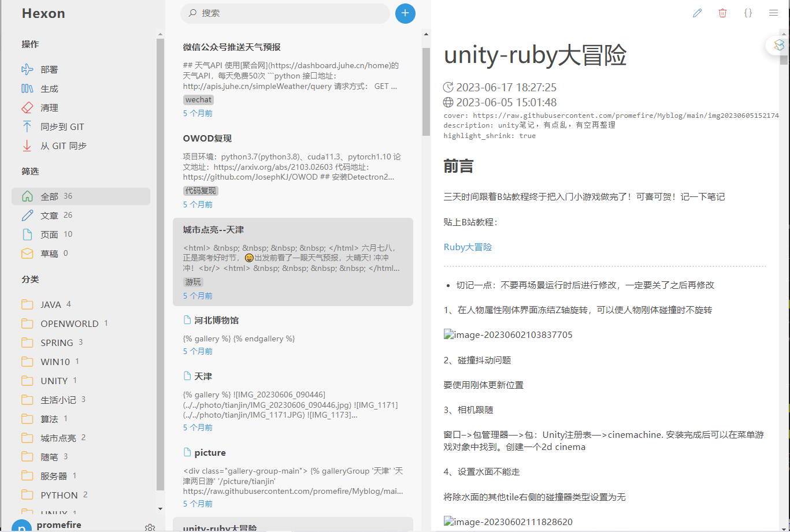
Task: Click the promefire user avatar
Action: tap(21, 526)
